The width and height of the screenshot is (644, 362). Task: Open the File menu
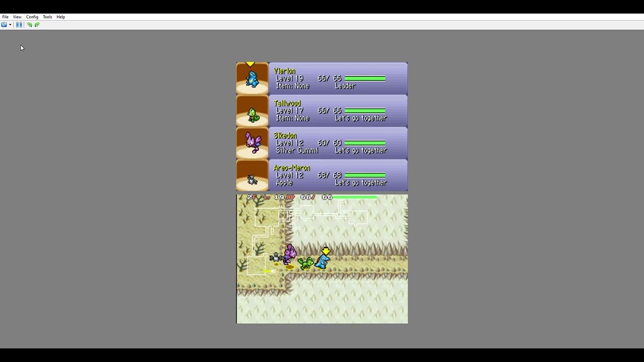[5, 17]
